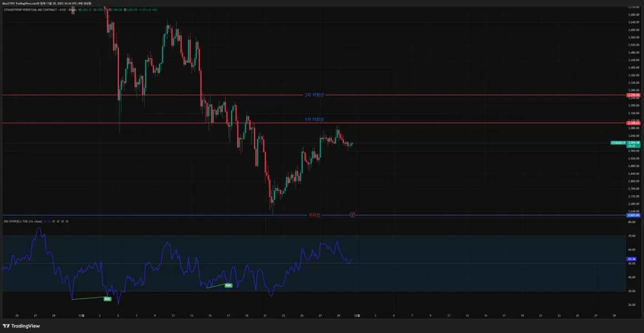Click the Bull label below the RSI 30 level
The height and width of the screenshot is (333, 644).
[107, 299]
